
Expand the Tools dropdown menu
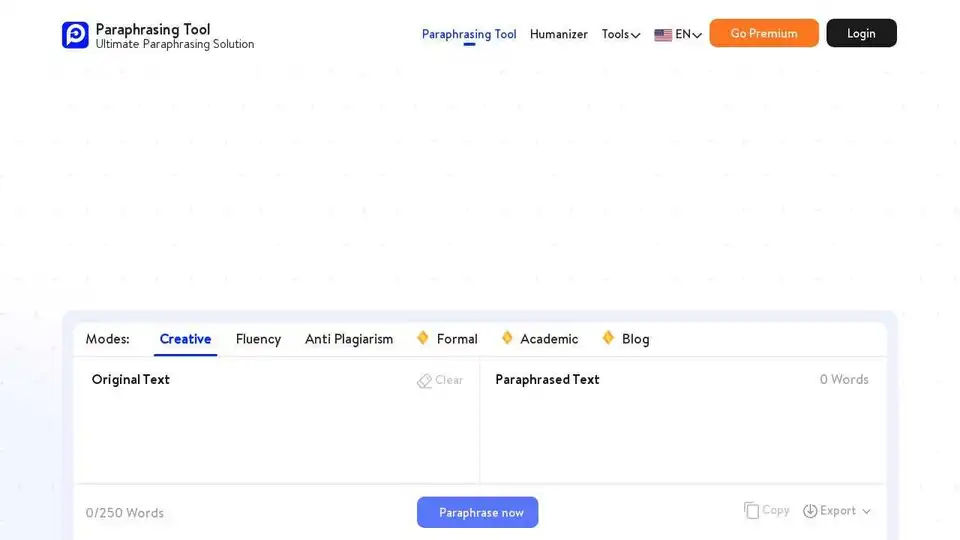tap(621, 34)
